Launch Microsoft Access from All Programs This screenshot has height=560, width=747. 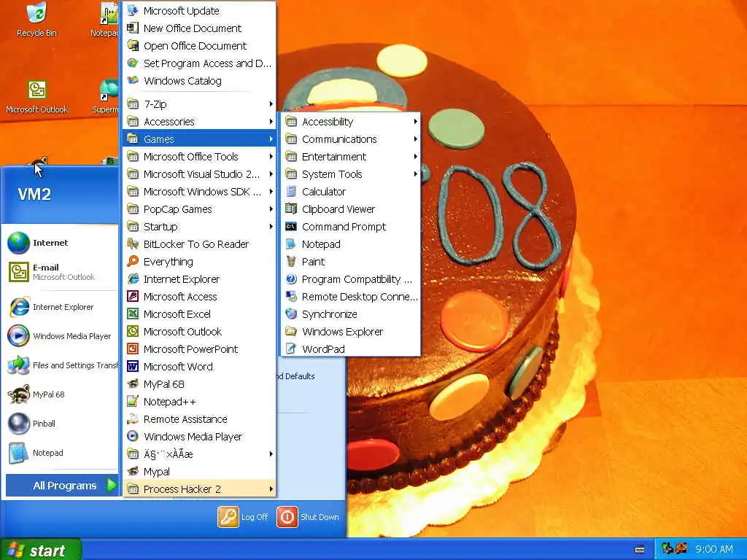coord(200,297)
